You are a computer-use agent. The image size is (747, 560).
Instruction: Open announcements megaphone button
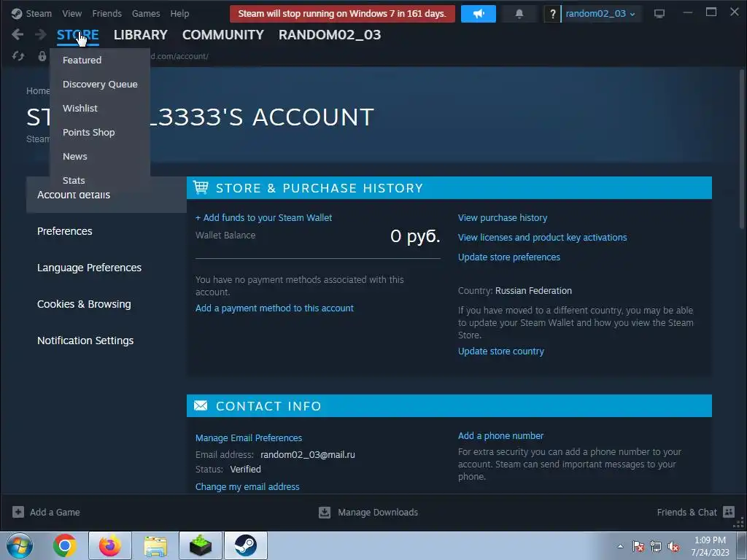pos(479,14)
